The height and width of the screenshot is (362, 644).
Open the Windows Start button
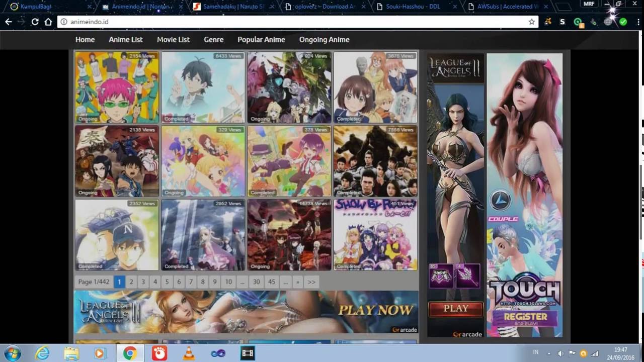tap(12, 353)
